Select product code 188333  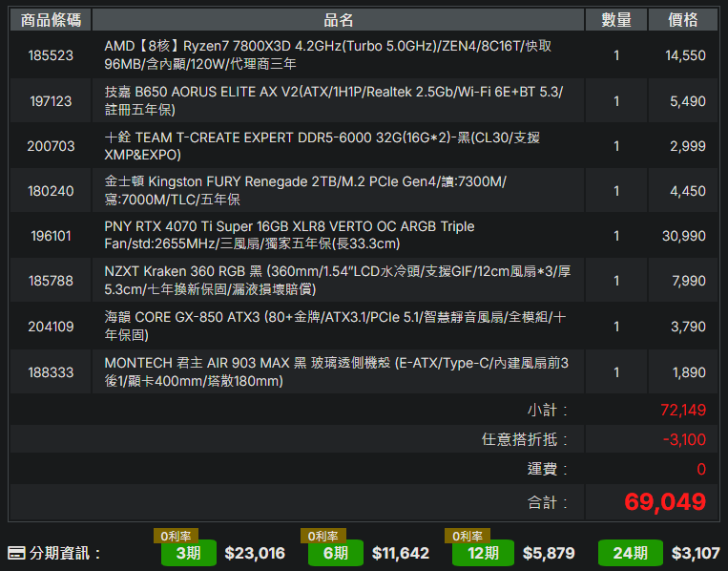pos(51,372)
